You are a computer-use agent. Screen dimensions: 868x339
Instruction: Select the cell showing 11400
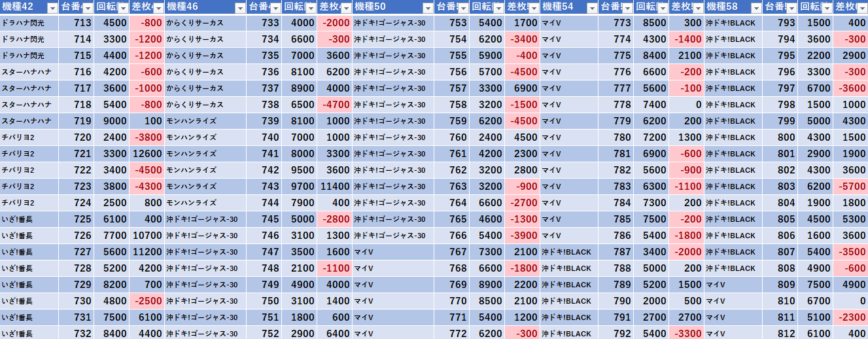(x=335, y=187)
